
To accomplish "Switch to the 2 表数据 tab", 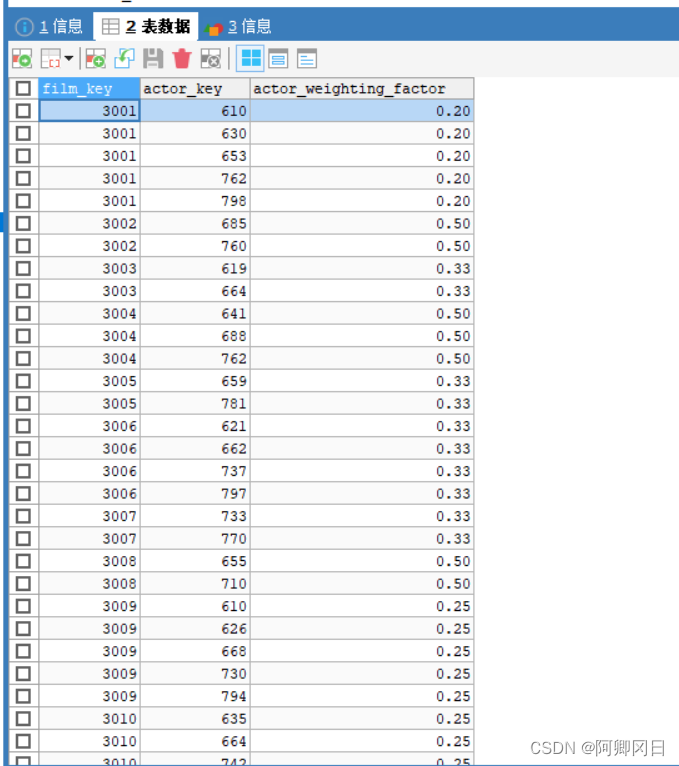I will coord(146,26).
